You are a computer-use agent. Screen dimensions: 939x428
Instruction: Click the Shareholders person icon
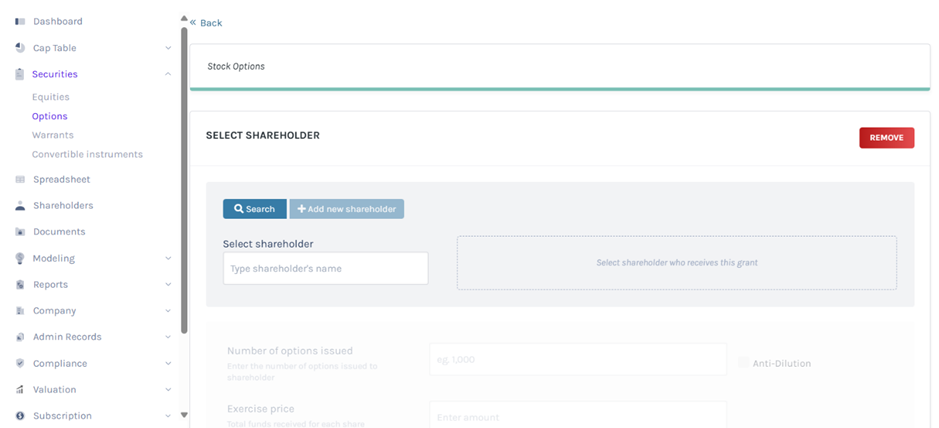point(20,206)
